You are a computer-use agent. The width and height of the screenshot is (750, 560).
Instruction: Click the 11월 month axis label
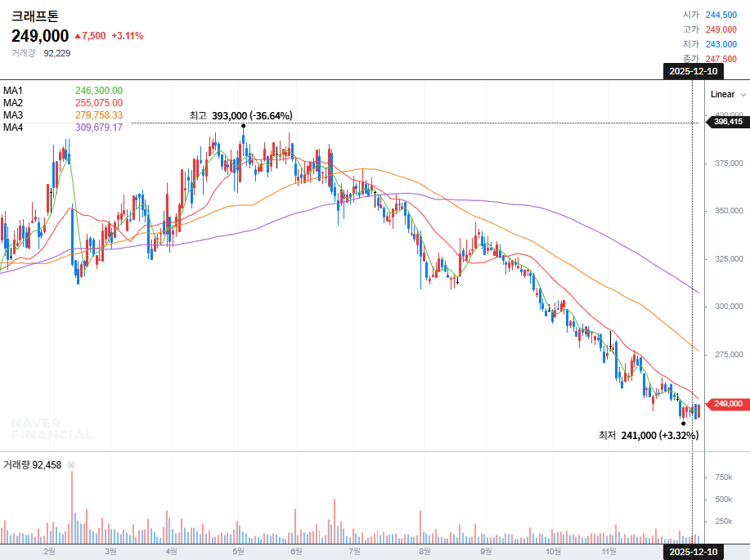coord(609,551)
